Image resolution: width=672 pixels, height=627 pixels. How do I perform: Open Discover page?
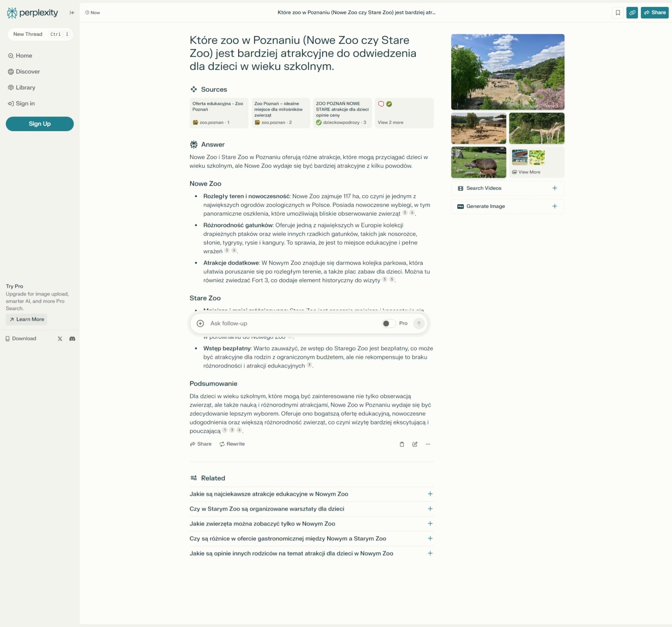coord(24,72)
